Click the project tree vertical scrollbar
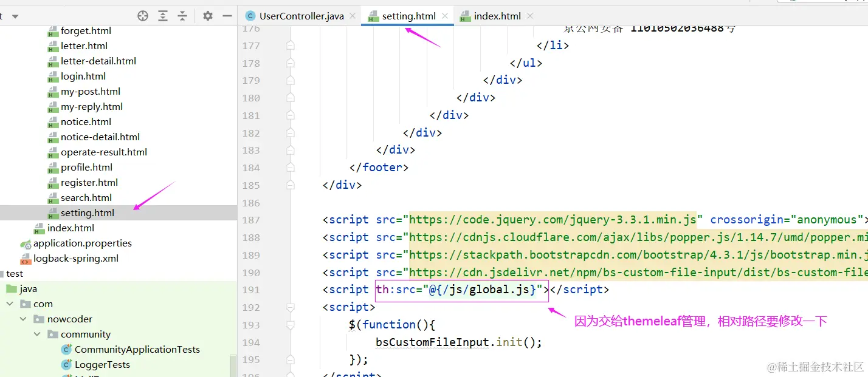The height and width of the screenshot is (377, 868). click(x=233, y=366)
